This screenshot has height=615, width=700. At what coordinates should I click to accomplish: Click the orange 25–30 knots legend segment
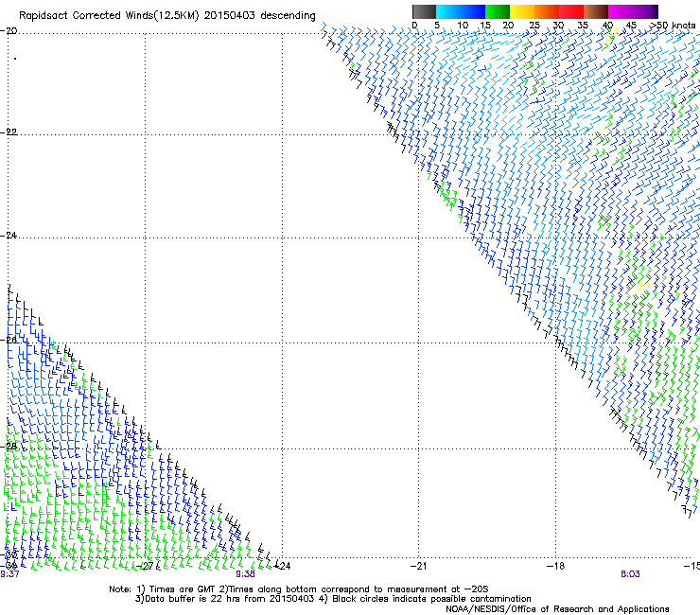[547, 11]
